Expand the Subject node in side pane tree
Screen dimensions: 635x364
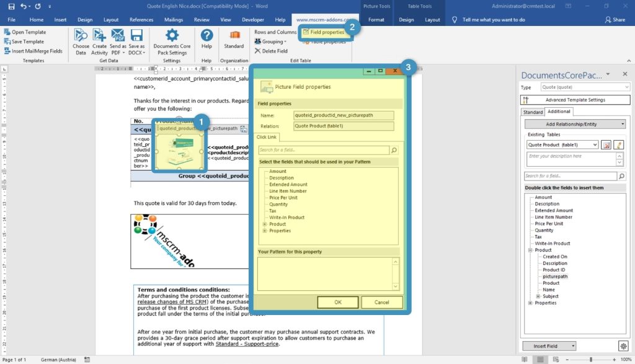click(538, 296)
